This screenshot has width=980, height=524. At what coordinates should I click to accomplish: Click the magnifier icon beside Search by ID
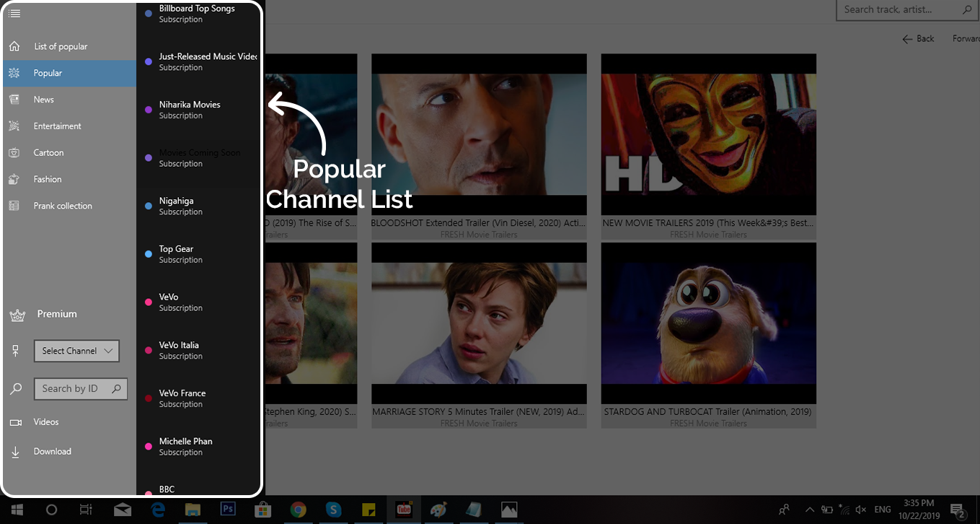(15, 389)
